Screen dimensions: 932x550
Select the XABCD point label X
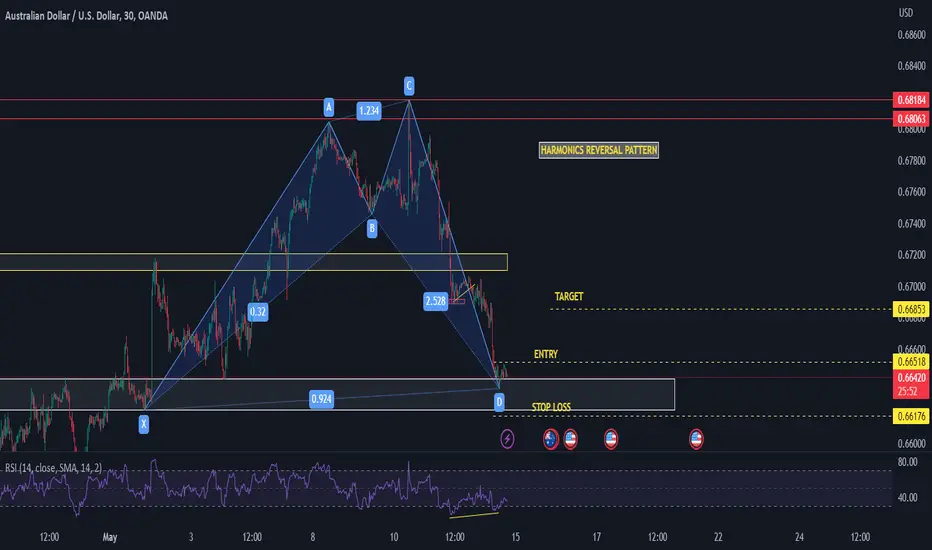point(143,424)
